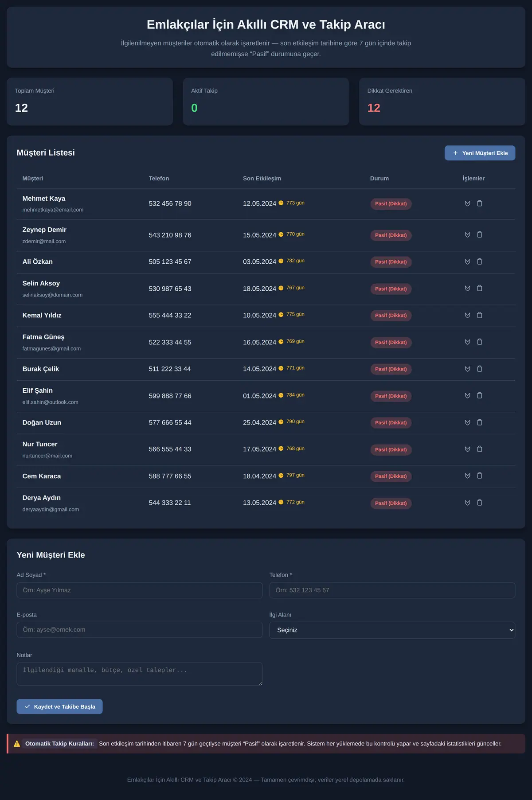
Task: Click the shield-shaped follow-up icon for Nur Tuncer
Action: pyautogui.click(x=467, y=449)
